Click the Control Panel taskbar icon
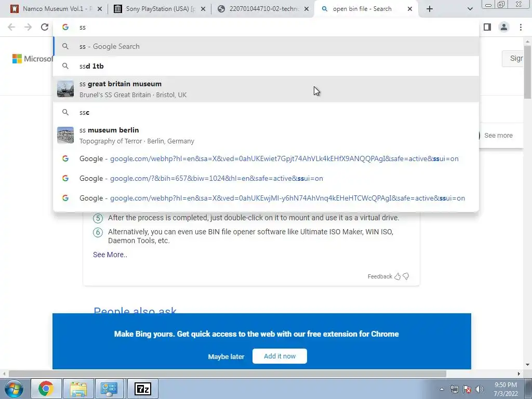The width and height of the screenshot is (532, 399). pyautogui.click(x=109, y=389)
